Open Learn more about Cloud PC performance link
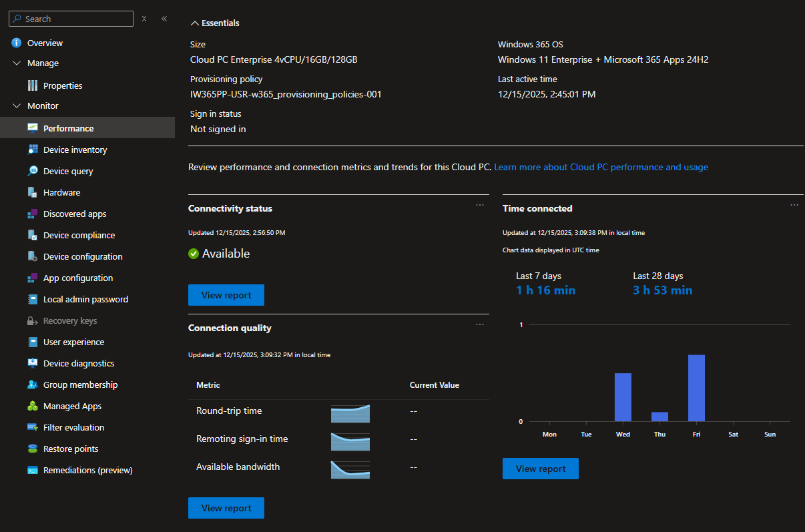Screen dimensions: 805x532 coord(601,167)
